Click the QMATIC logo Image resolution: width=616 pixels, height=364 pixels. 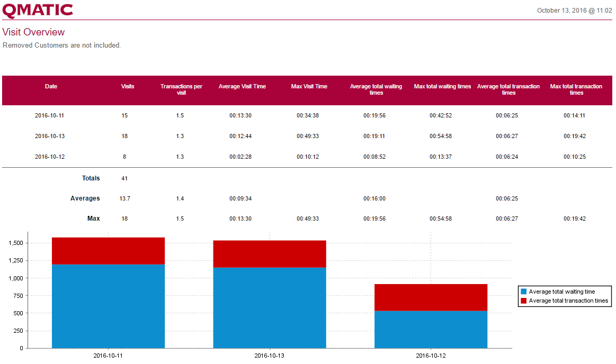pyautogui.click(x=38, y=11)
